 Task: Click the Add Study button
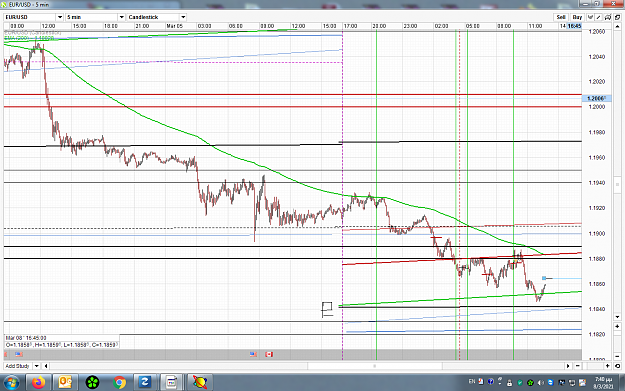coord(18,366)
